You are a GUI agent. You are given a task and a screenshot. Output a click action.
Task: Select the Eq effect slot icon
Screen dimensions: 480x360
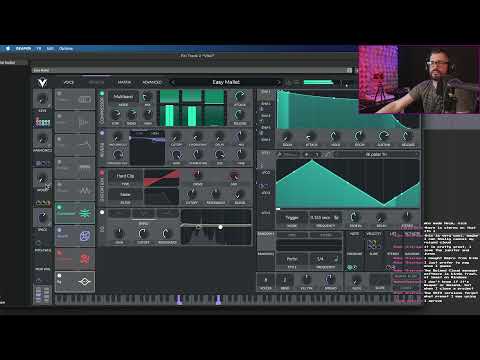coord(84,282)
